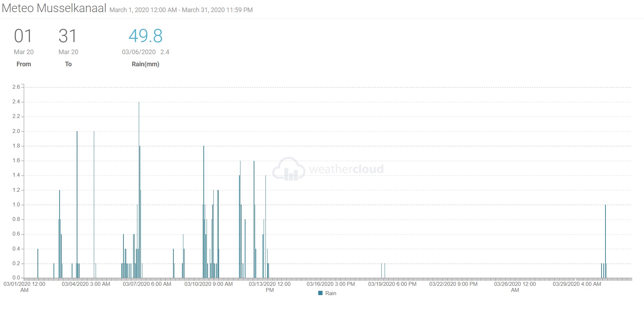Click x-axis label 03/26/2020 12:00 AM

[x=515, y=287]
